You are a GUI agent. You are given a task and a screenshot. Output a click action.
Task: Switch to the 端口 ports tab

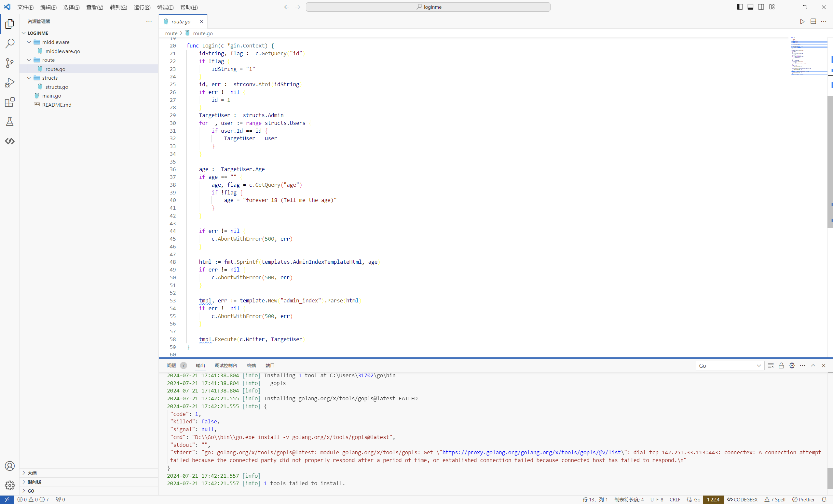[270, 365]
